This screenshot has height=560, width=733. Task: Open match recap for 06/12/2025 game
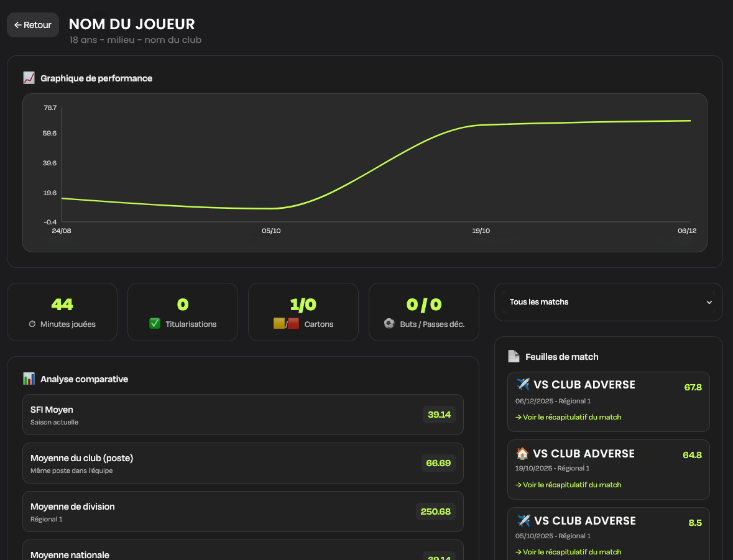568,417
